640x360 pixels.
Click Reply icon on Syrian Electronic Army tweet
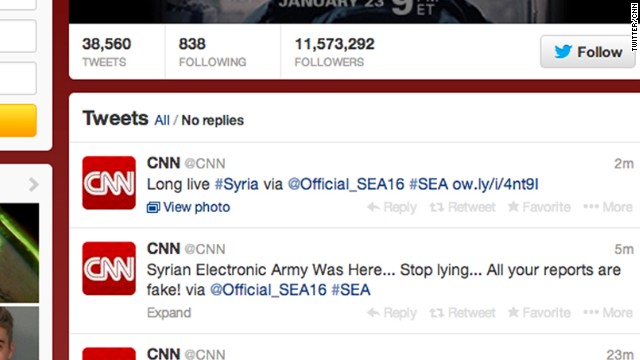coord(392,313)
